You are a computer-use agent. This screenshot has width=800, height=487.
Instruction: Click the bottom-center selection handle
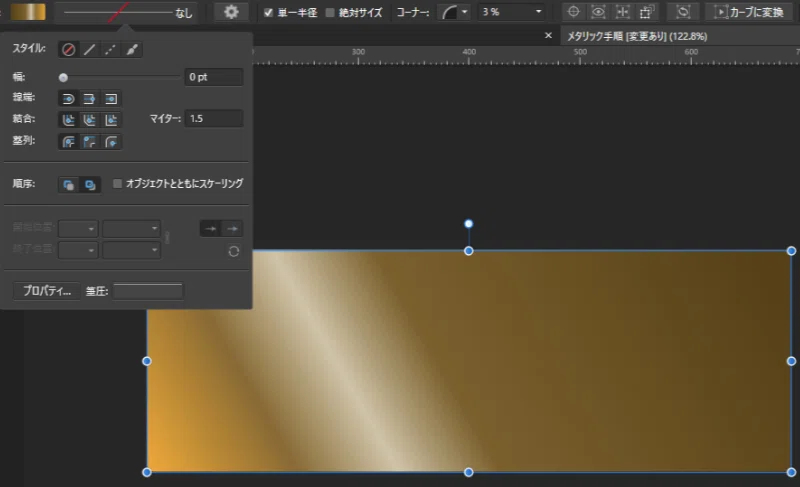[x=468, y=472]
